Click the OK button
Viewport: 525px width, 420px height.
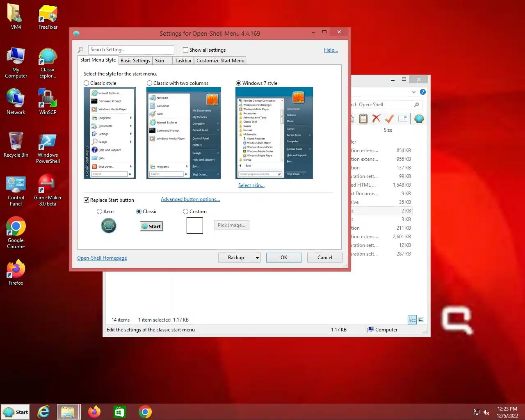(284, 258)
